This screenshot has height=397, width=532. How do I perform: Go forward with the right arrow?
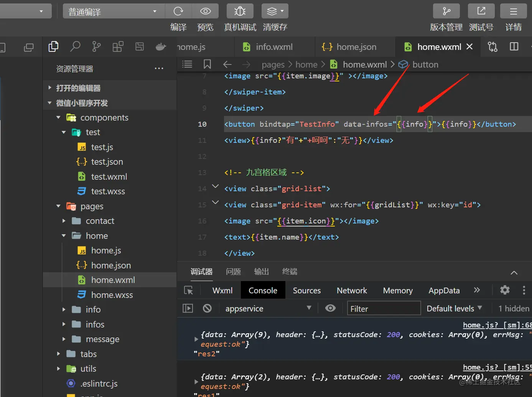tap(246, 65)
